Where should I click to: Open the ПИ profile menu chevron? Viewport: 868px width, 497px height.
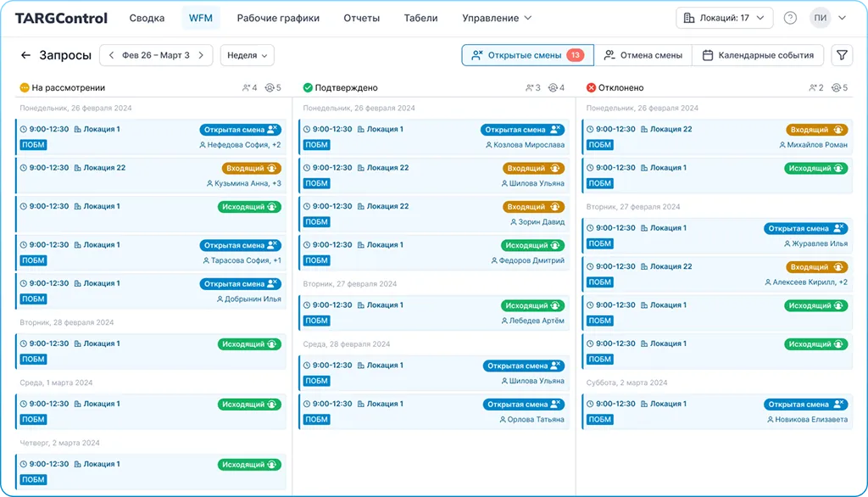pos(843,17)
